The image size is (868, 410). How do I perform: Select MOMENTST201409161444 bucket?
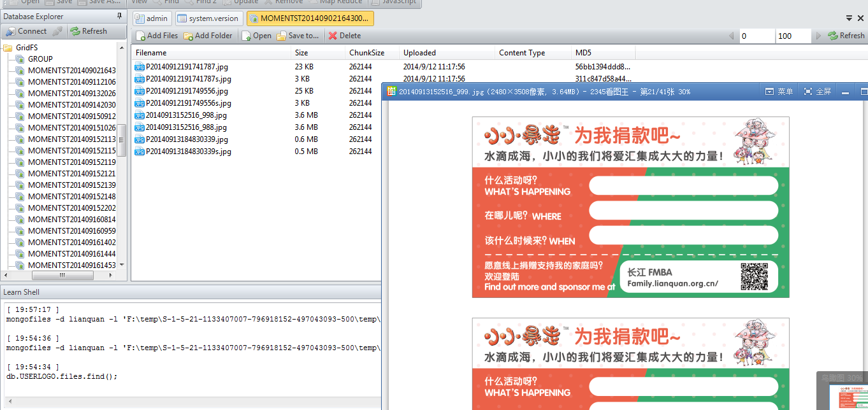pos(66,253)
